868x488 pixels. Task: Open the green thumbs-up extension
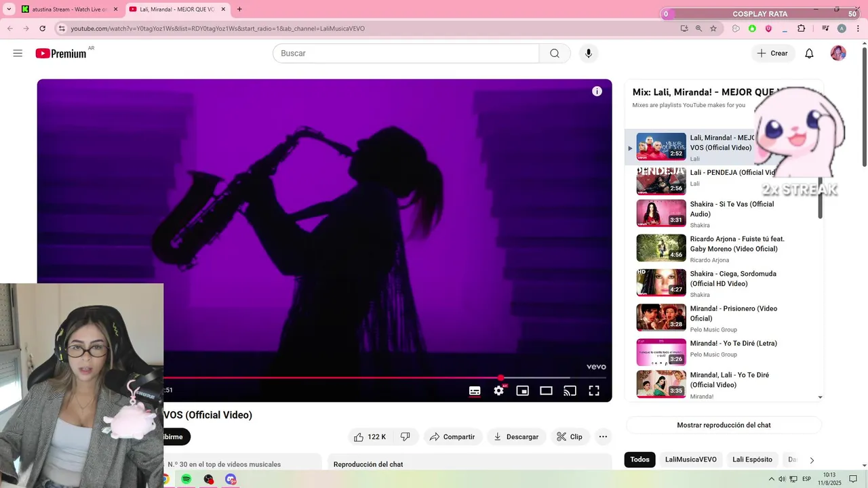click(x=752, y=28)
